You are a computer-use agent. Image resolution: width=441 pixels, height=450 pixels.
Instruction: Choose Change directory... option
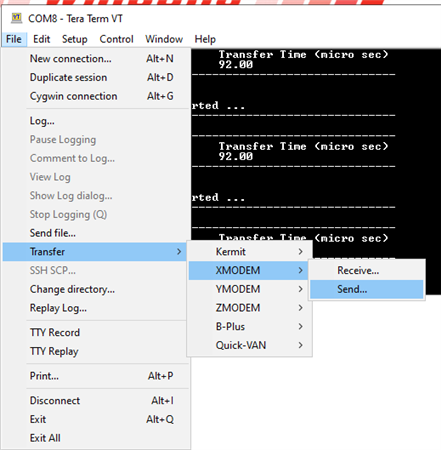[x=96, y=289]
